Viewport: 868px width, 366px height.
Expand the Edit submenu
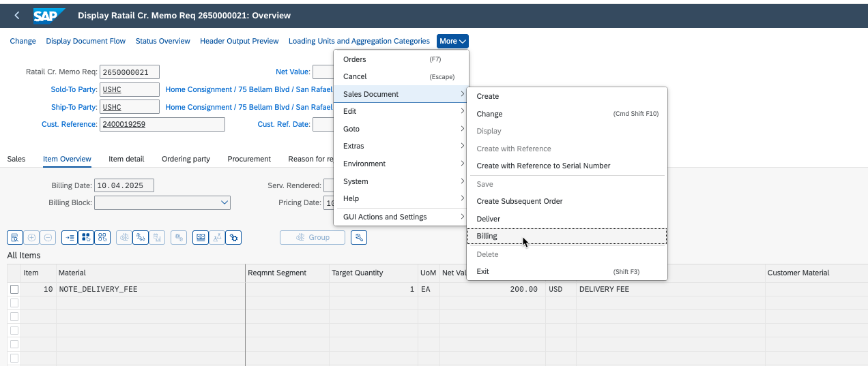(x=401, y=111)
